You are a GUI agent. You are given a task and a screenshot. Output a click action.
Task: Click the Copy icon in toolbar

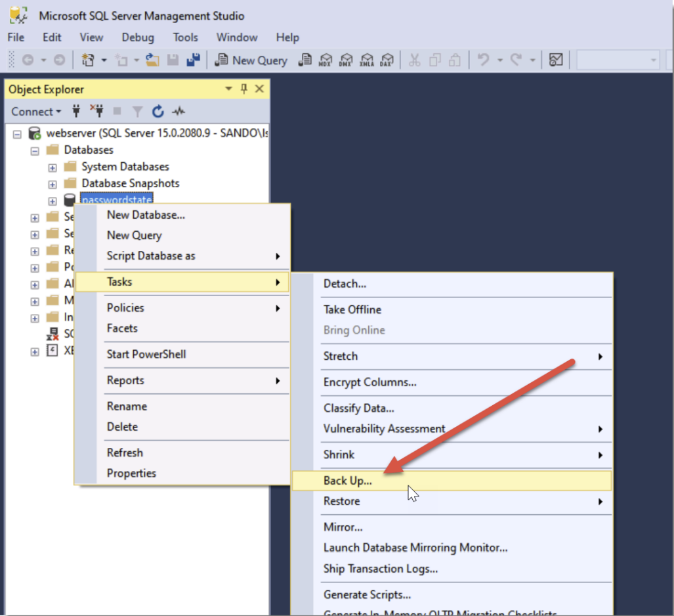[x=435, y=60]
